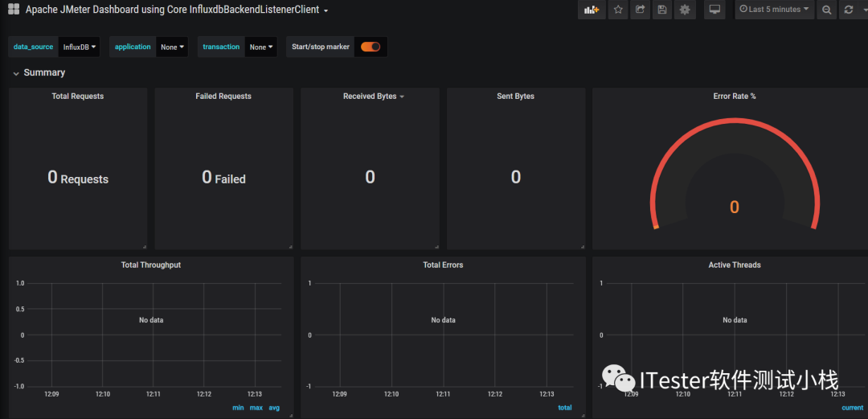Star this dashboard as favorite
868x419 pixels.
pyautogui.click(x=618, y=10)
